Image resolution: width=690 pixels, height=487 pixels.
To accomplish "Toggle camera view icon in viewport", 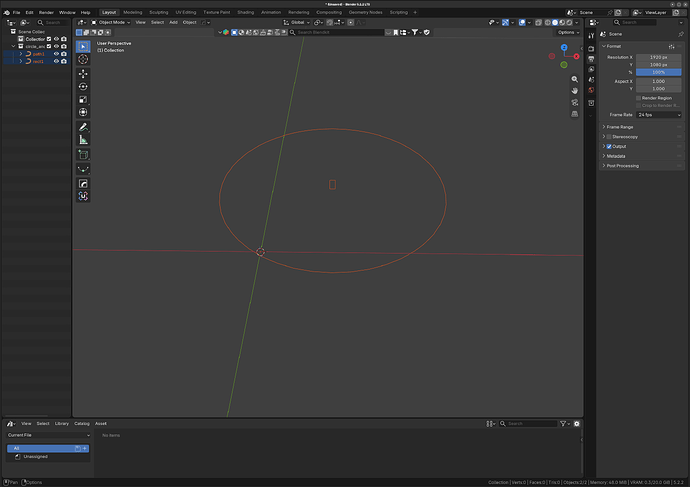I will click(x=575, y=103).
